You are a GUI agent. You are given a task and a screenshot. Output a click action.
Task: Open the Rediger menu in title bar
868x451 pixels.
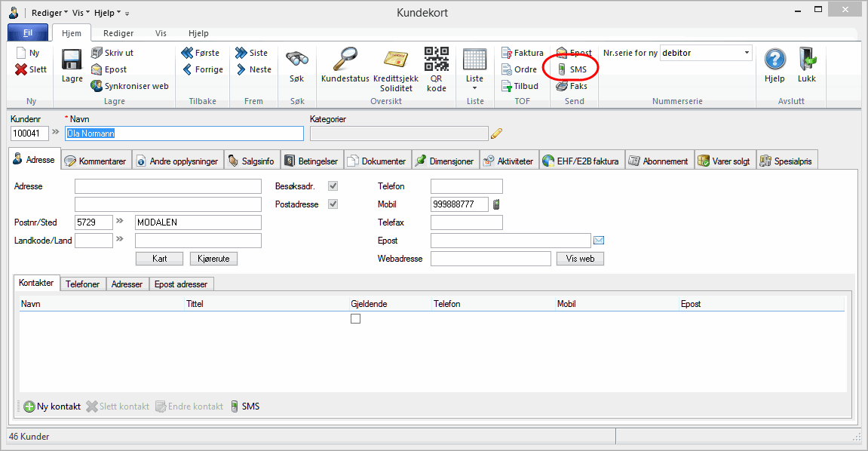(x=49, y=13)
